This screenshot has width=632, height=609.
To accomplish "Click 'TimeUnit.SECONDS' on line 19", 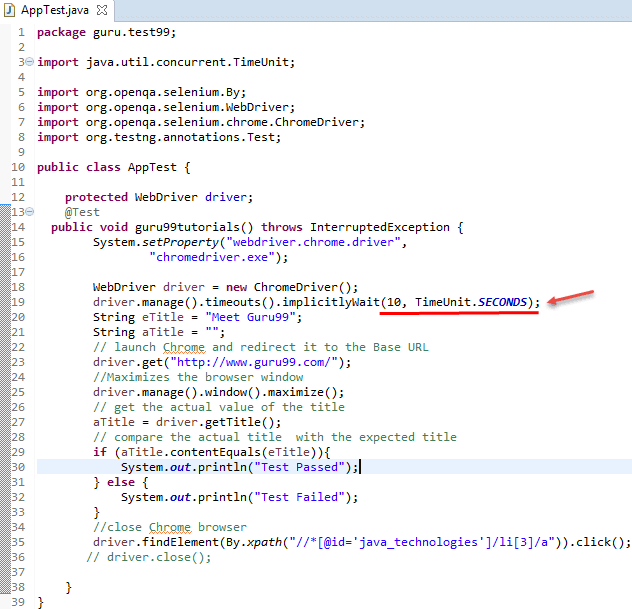I will pos(471,302).
